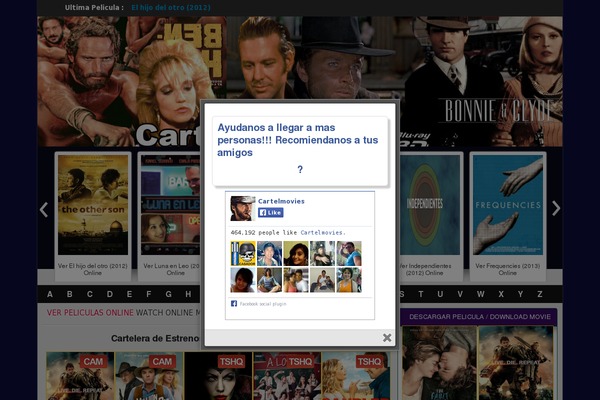The width and height of the screenshot is (600, 400).
Task: Open Frequencies poster thumbnail
Action: (508, 205)
